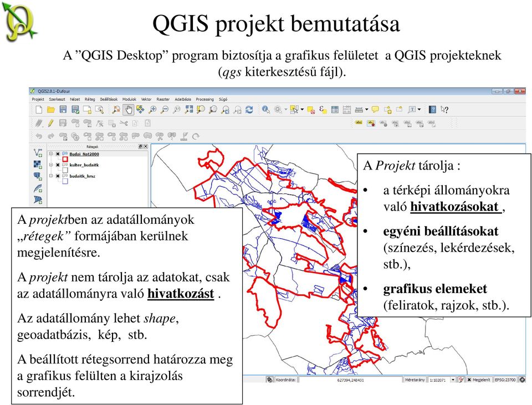This screenshot has height=405, width=532.
Task: Click the Refresh map icon
Action: [x=249, y=110]
